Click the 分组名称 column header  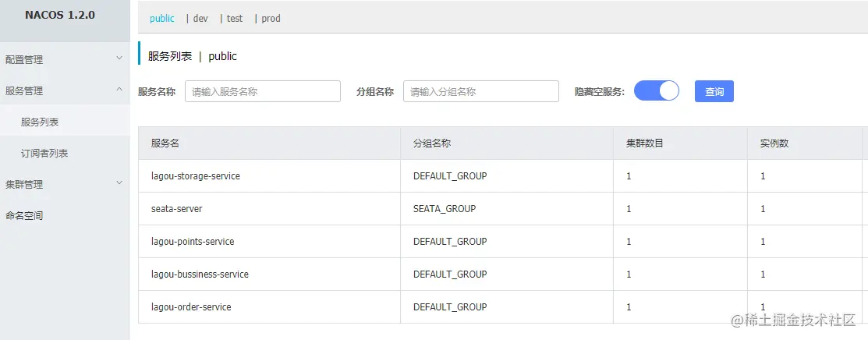432,143
